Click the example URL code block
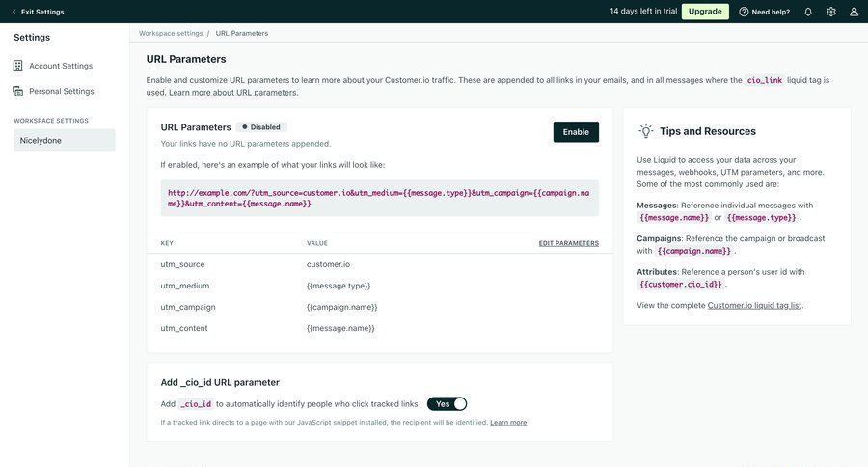 tap(380, 199)
